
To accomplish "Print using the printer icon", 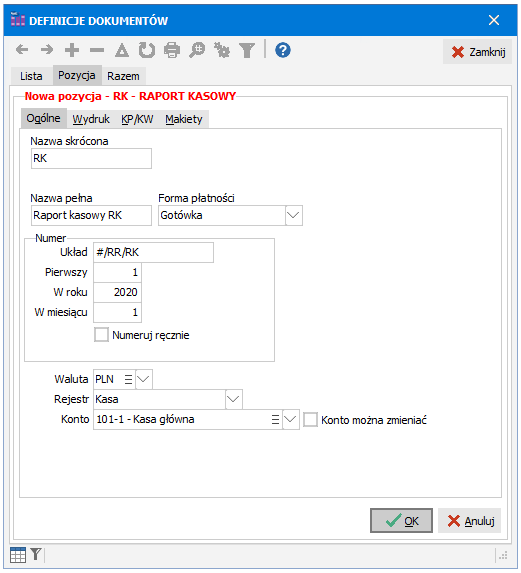I will pyautogui.click(x=172, y=50).
